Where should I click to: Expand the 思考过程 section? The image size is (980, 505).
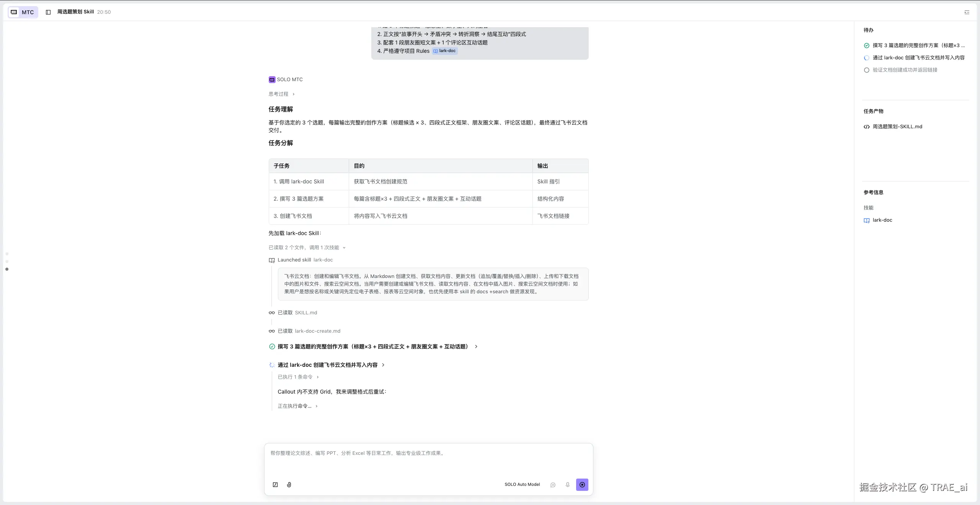[x=282, y=94]
